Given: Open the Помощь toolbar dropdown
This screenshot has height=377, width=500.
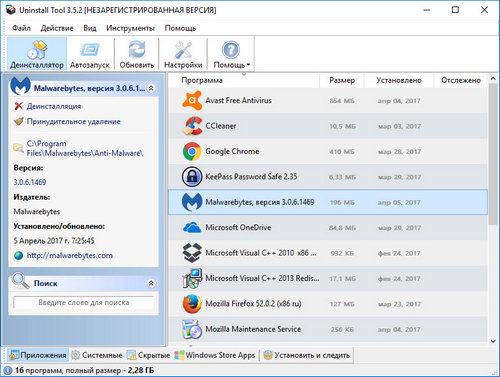Looking at the screenshot, I should 231,53.
